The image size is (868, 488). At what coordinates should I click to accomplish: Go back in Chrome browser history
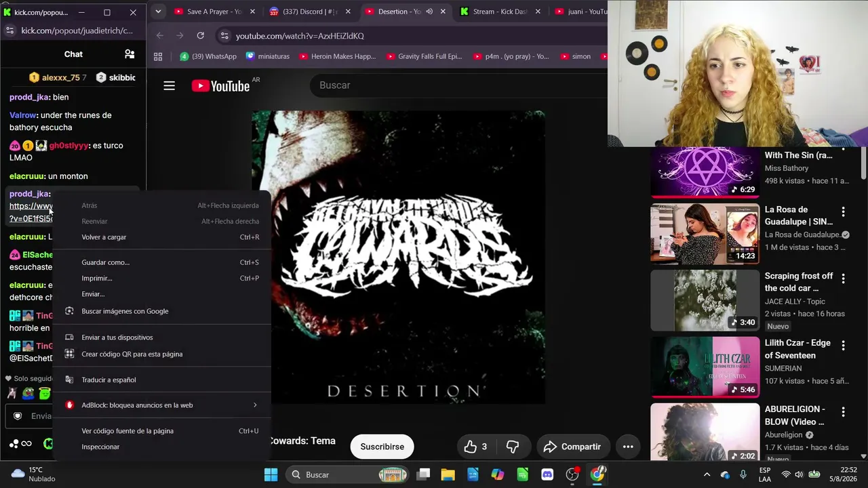[x=159, y=36]
